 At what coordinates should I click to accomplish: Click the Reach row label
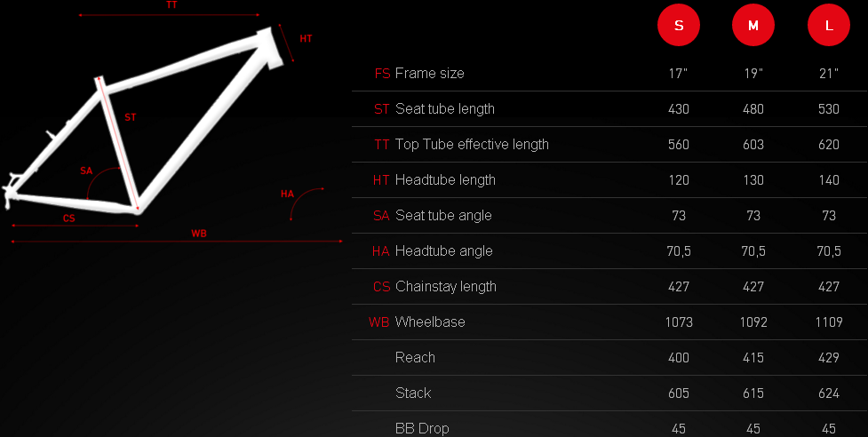point(415,357)
